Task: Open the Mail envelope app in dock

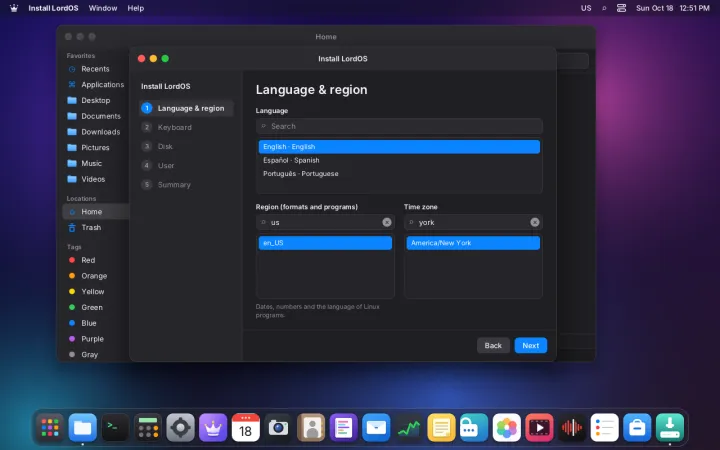Action: coord(376,428)
